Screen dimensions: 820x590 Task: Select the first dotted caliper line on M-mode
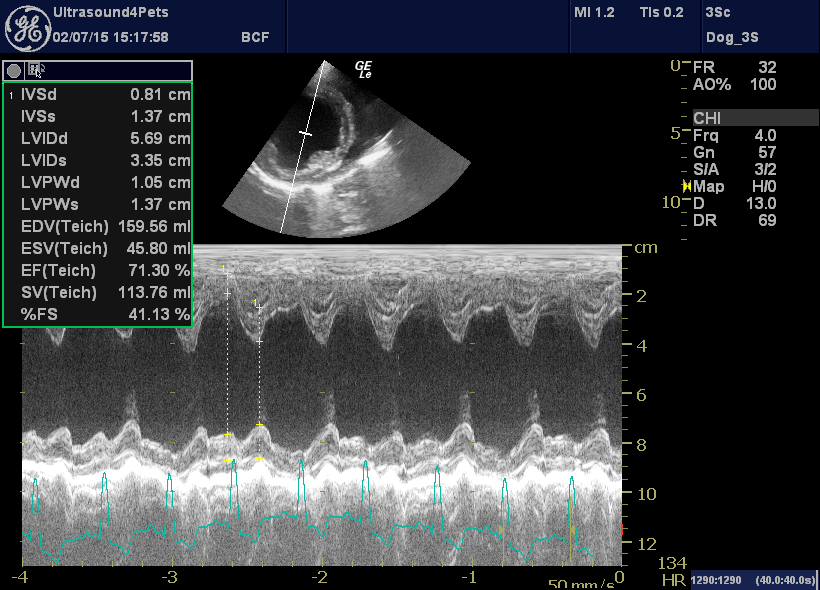[x=227, y=366]
